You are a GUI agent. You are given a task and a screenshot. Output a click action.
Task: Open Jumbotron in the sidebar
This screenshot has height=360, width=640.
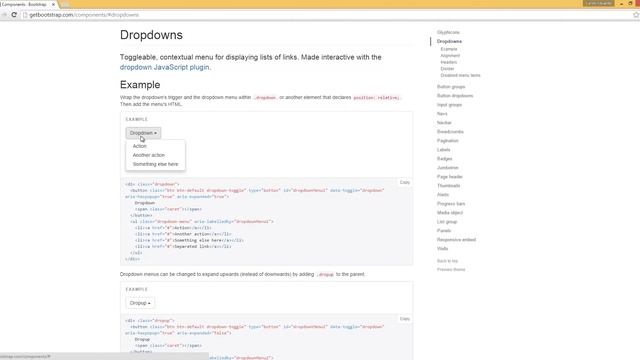coord(448,168)
